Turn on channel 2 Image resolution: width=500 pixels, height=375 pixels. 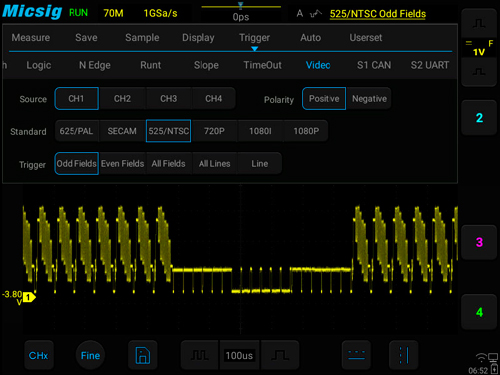pyautogui.click(x=479, y=118)
